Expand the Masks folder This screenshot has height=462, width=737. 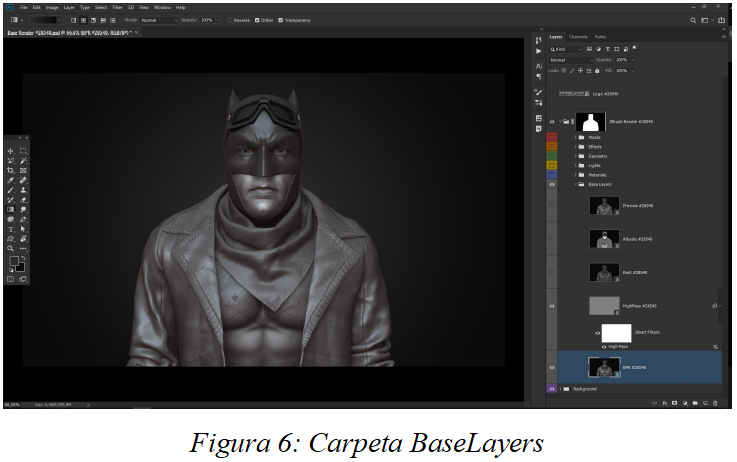(574, 137)
